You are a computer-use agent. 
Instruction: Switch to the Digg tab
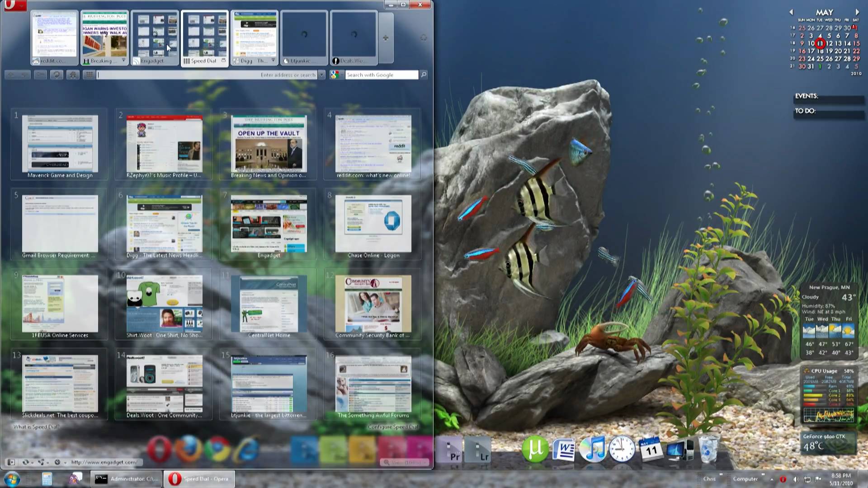[255, 38]
